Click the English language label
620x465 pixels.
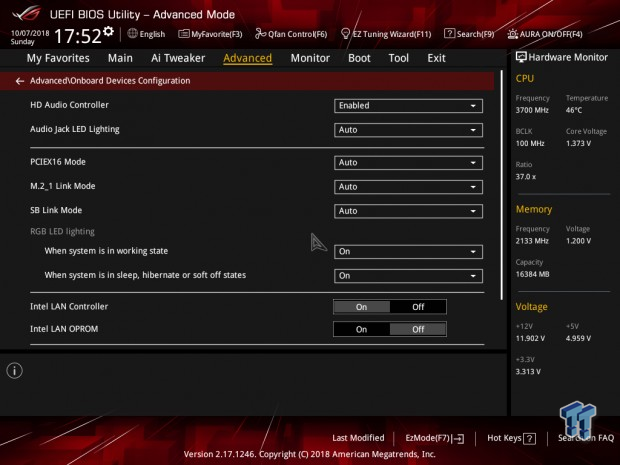pyautogui.click(x=152, y=34)
